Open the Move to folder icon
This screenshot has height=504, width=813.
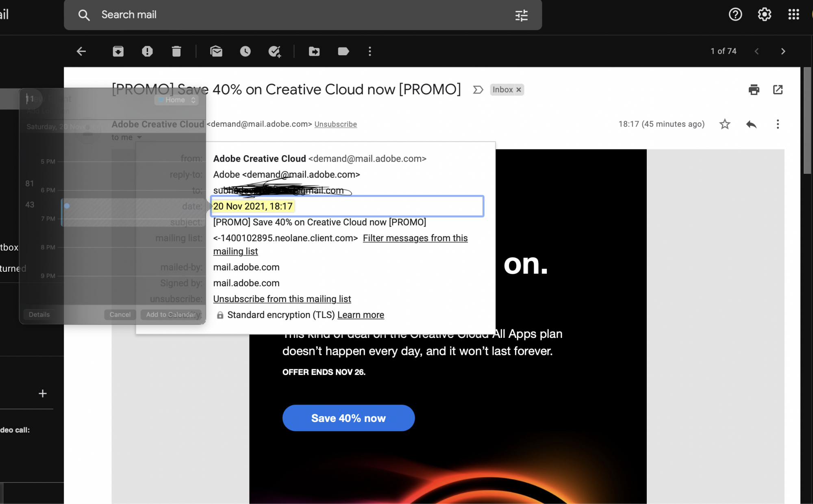(x=314, y=51)
